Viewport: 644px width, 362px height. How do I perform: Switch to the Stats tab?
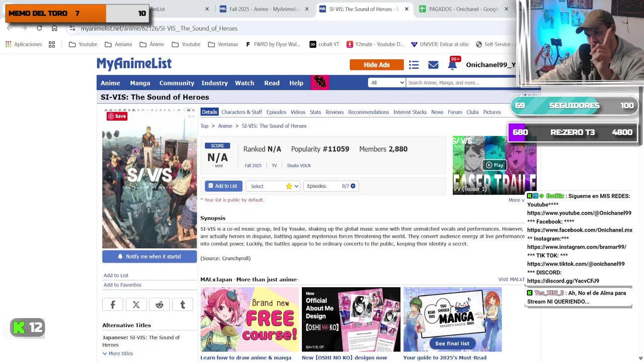(315, 112)
